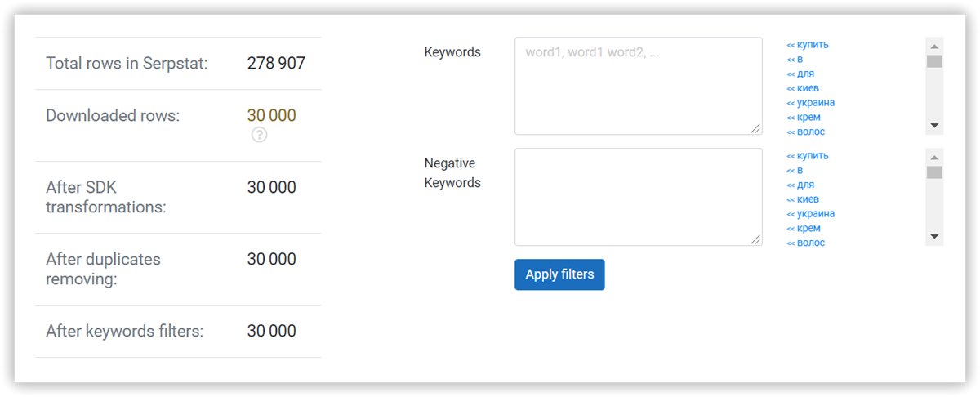Click the up arrow of the Negative Keywords suggestions
This screenshot has height=397, width=980.
(x=935, y=156)
